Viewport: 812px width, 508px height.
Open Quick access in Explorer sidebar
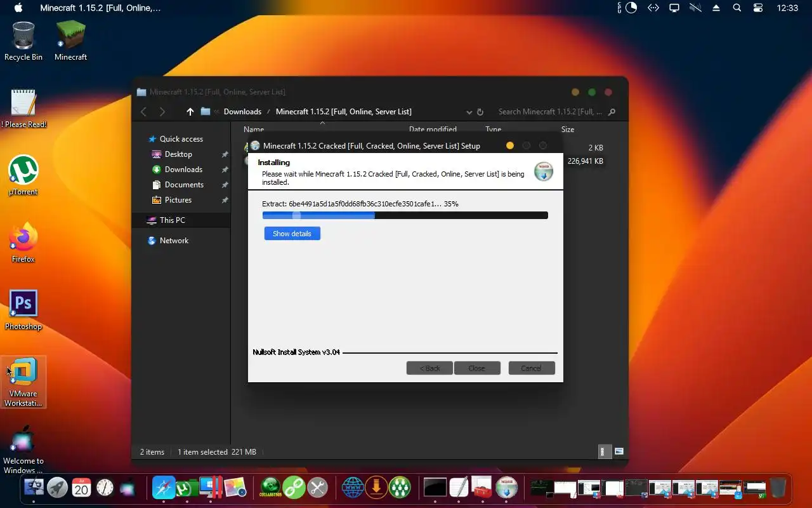pos(181,139)
